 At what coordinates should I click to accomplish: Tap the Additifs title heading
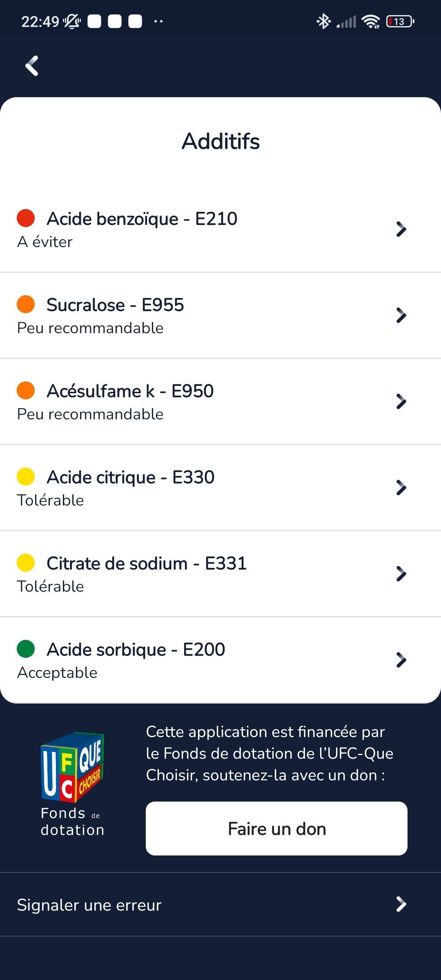(220, 141)
